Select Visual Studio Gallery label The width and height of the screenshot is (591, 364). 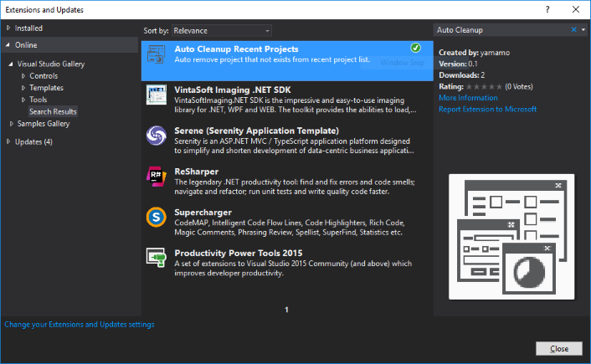tap(51, 64)
